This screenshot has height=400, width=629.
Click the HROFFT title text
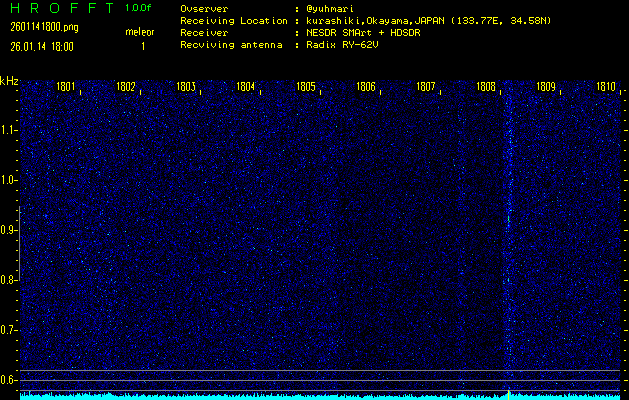[x=62, y=8]
